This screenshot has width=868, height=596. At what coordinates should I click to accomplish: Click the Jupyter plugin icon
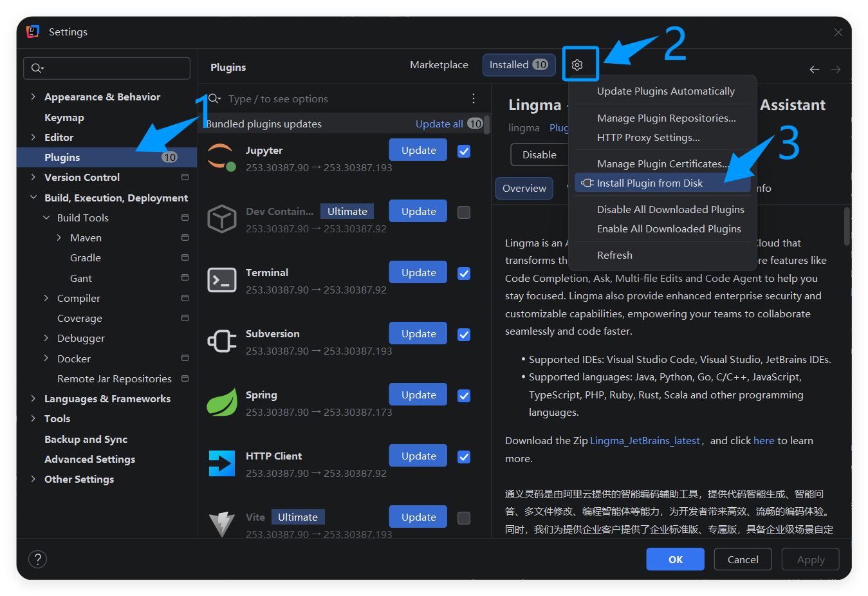point(221,158)
